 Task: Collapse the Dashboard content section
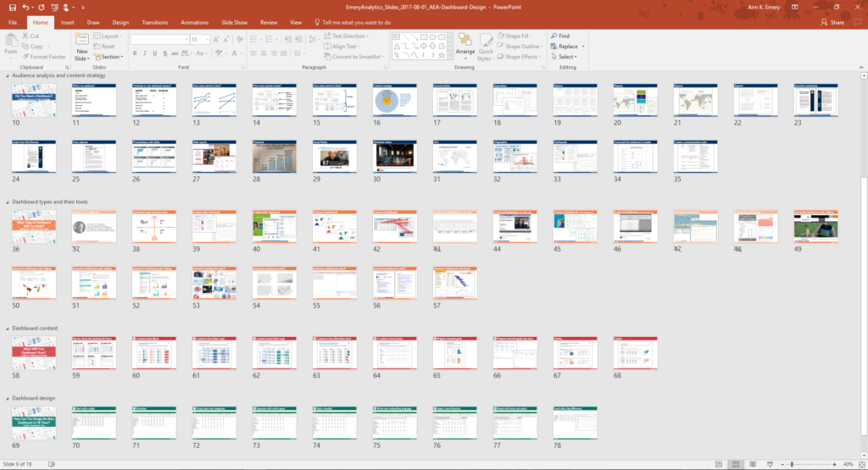[7, 328]
